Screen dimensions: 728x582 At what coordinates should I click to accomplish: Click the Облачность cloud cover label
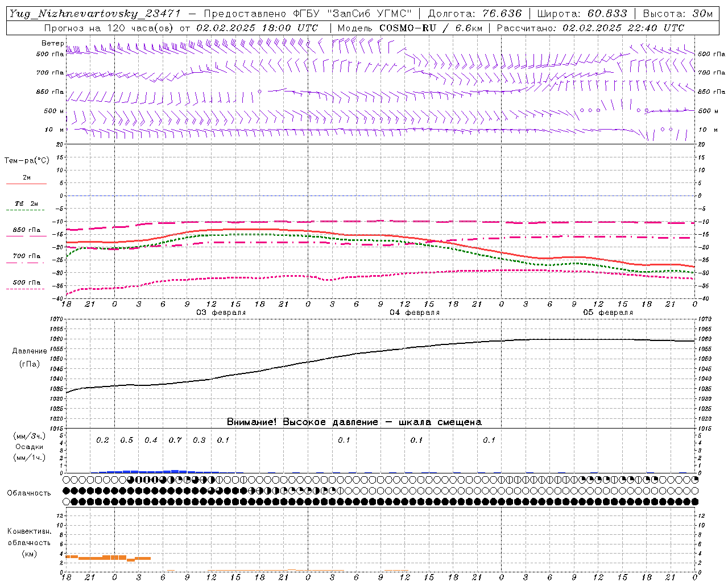tap(29, 493)
